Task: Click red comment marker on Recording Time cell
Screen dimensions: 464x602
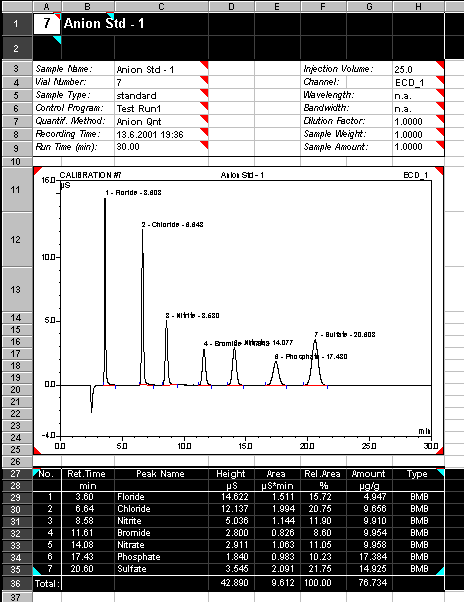Action: click(x=205, y=132)
